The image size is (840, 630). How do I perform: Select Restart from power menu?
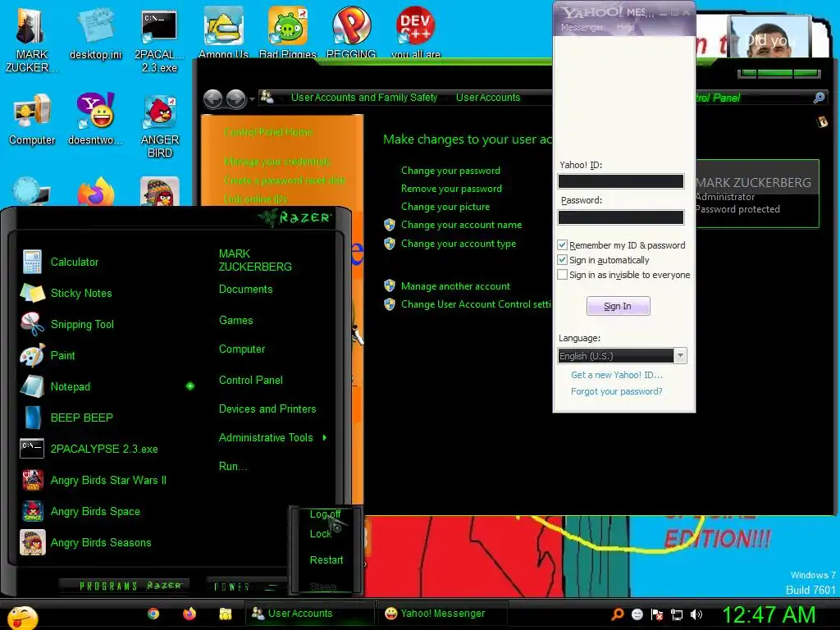point(326,559)
